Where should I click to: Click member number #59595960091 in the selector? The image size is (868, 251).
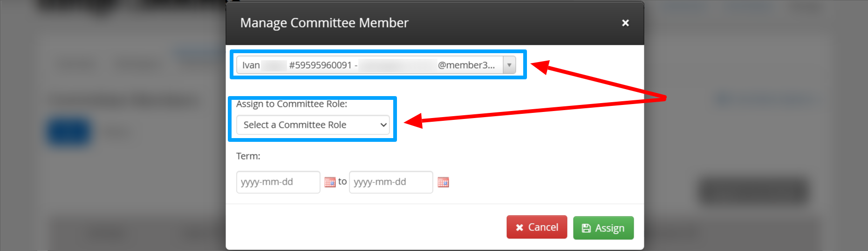(320, 65)
